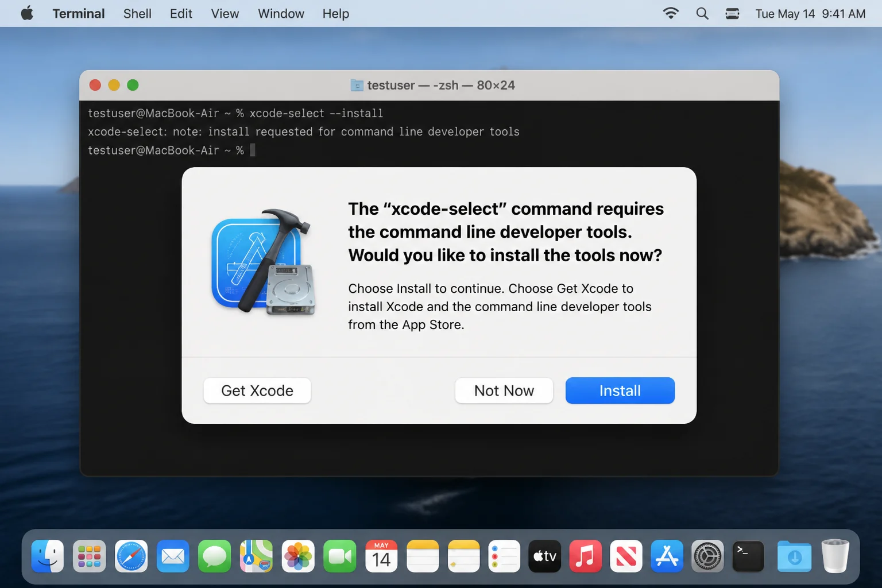The height and width of the screenshot is (588, 882).
Task: Open Downloads folder in the Dock
Action: coord(794,556)
